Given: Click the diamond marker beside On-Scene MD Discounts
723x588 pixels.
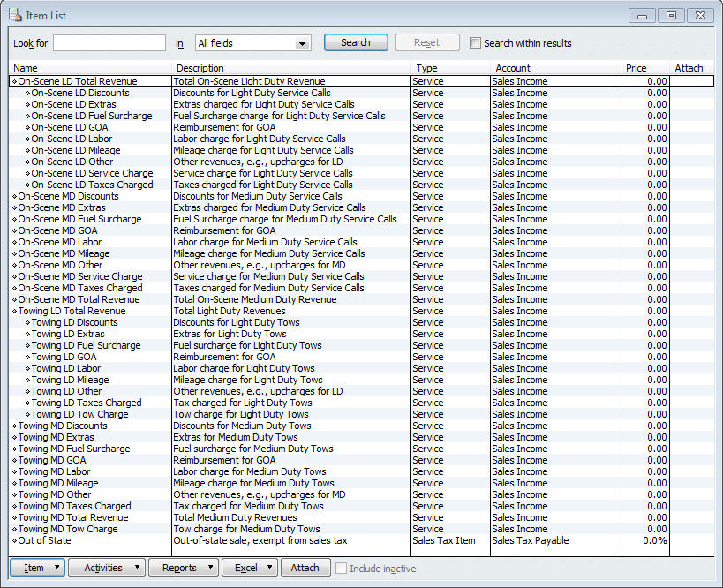Looking at the screenshot, I should coord(14,197).
